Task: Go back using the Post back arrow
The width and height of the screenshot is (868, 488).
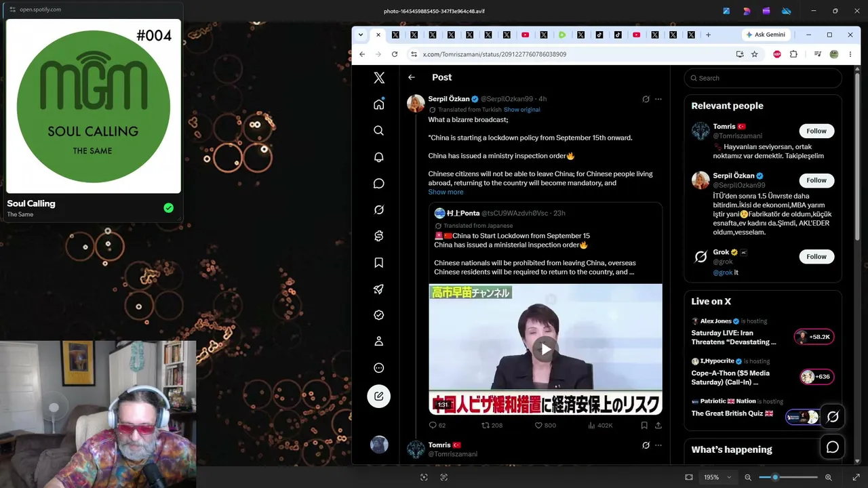Action: tap(412, 77)
